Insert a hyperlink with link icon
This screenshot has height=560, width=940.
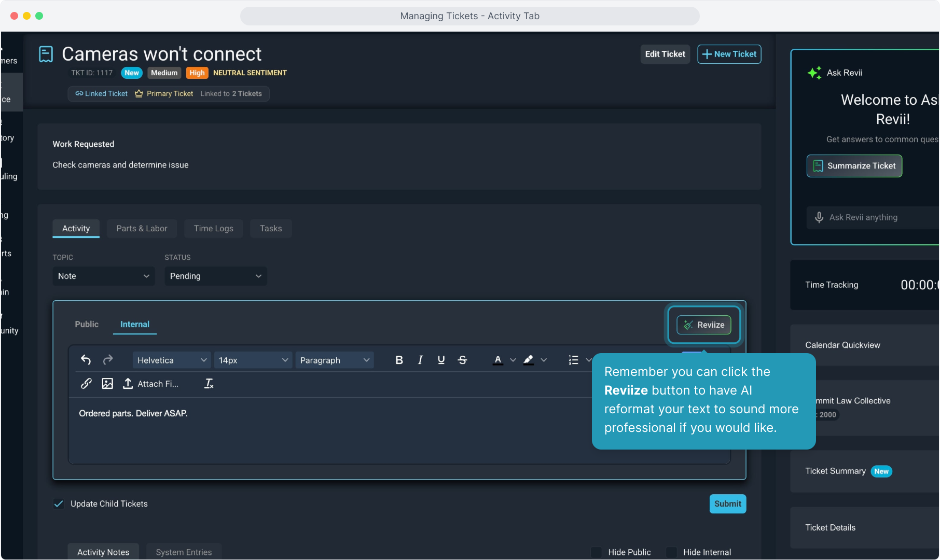tap(86, 384)
